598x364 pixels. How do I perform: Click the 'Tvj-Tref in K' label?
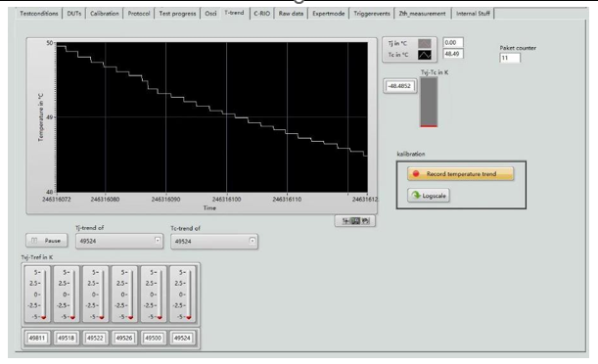[37, 257]
